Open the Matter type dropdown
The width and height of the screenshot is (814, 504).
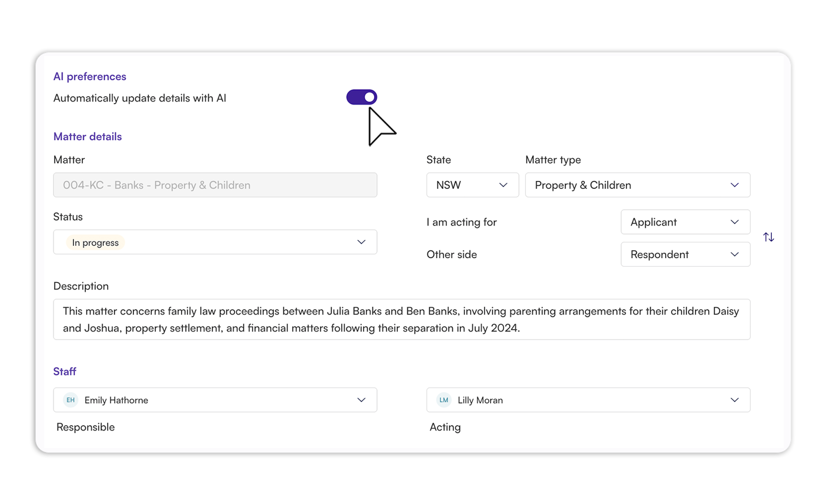[637, 185]
